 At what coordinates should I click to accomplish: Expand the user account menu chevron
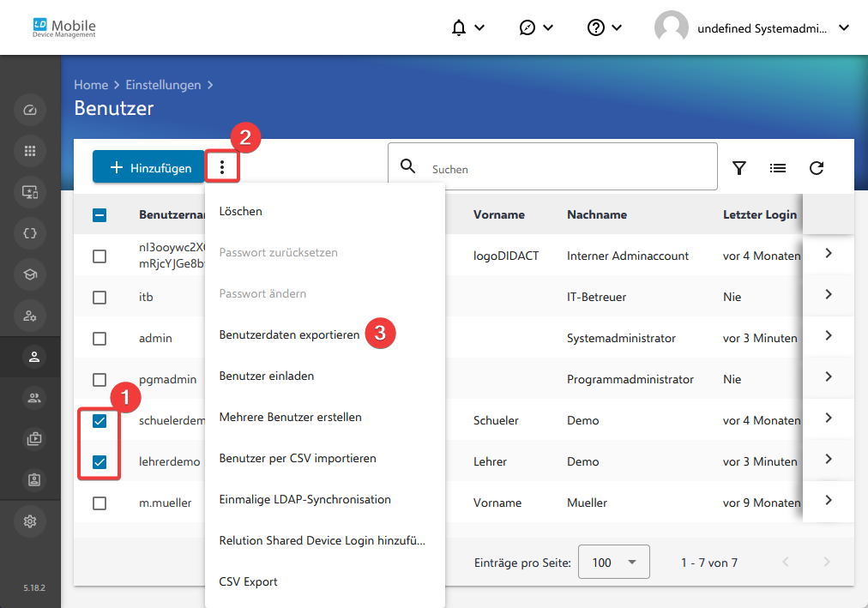(844, 27)
